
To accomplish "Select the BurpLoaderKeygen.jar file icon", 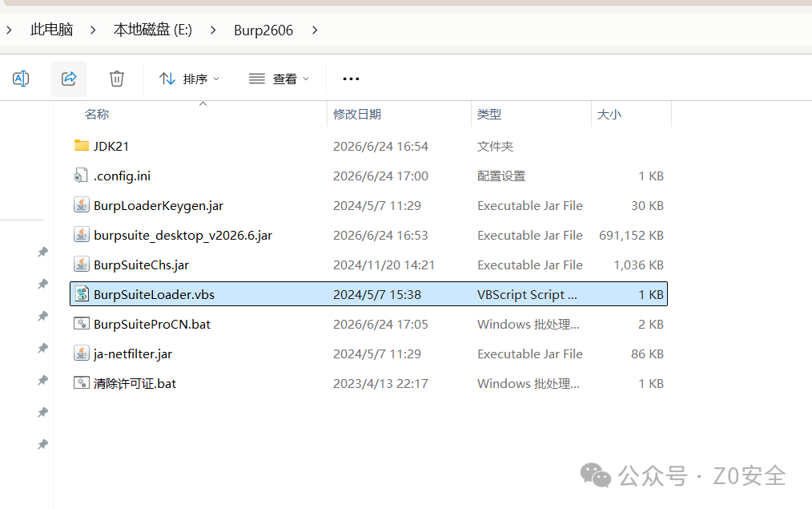I will 82,205.
